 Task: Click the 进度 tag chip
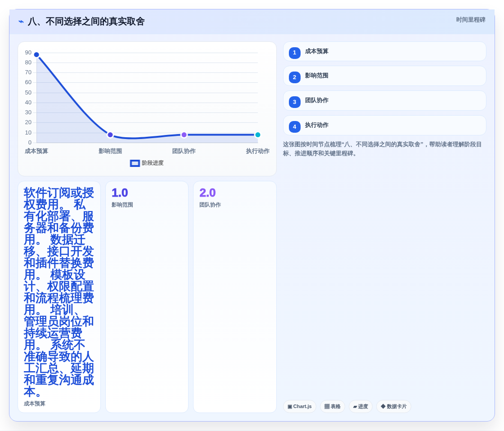(360, 407)
